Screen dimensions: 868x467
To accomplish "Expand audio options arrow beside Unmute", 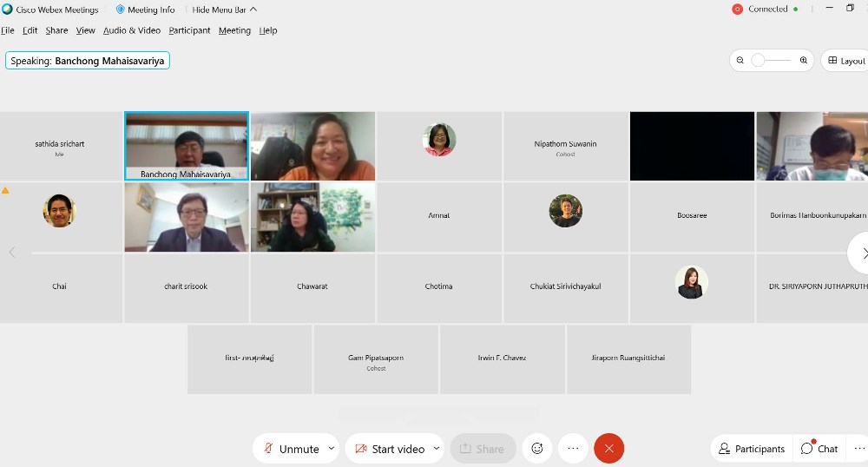I will point(331,449).
